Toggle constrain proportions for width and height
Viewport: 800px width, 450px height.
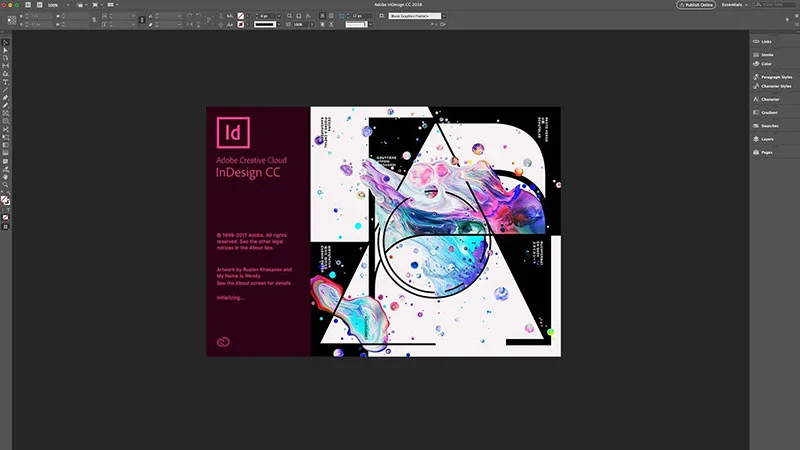point(94,20)
